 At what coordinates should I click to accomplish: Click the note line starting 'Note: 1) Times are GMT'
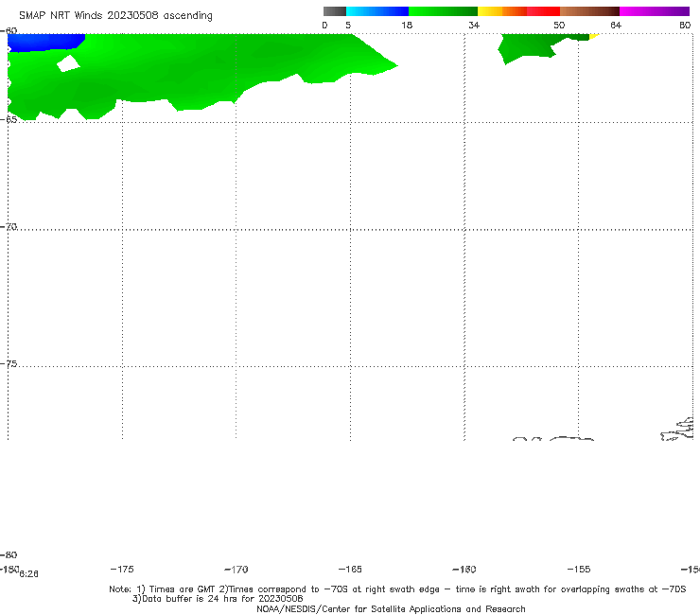click(x=397, y=589)
